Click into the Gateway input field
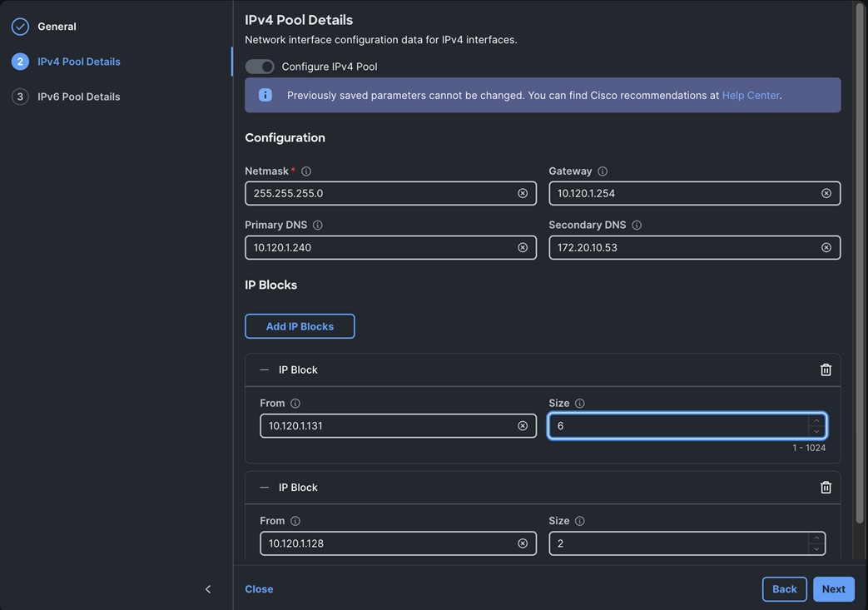This screenshot has height=610, width=868. point(695,193)
